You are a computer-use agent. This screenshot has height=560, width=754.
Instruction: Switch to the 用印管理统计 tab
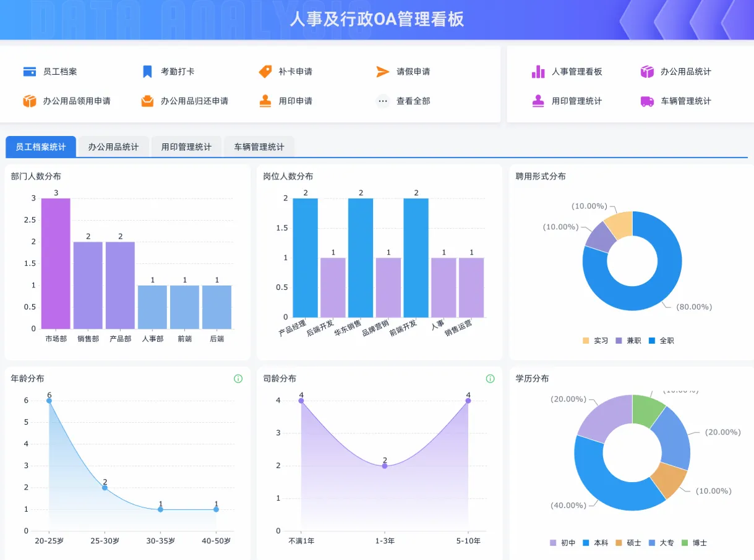[x=186, y=147]
